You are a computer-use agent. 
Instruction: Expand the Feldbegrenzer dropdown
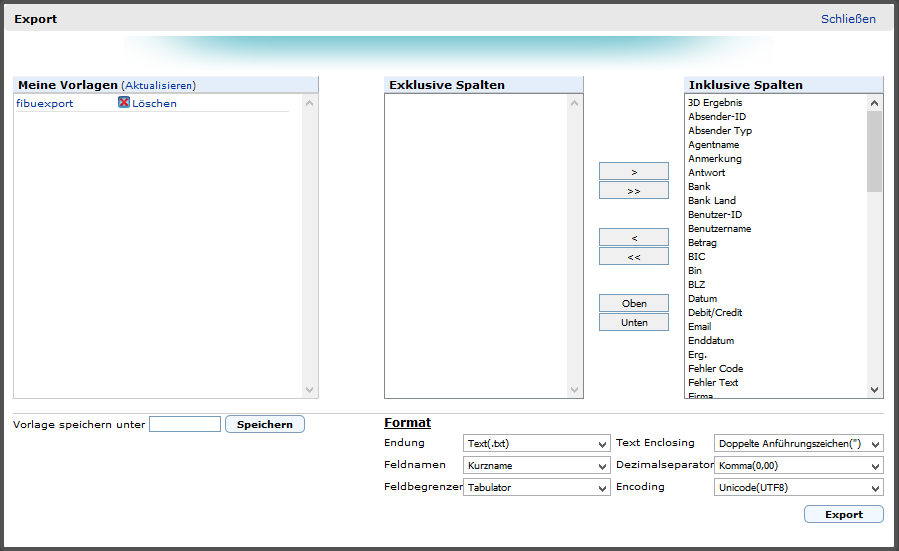[x=537, y=488]
